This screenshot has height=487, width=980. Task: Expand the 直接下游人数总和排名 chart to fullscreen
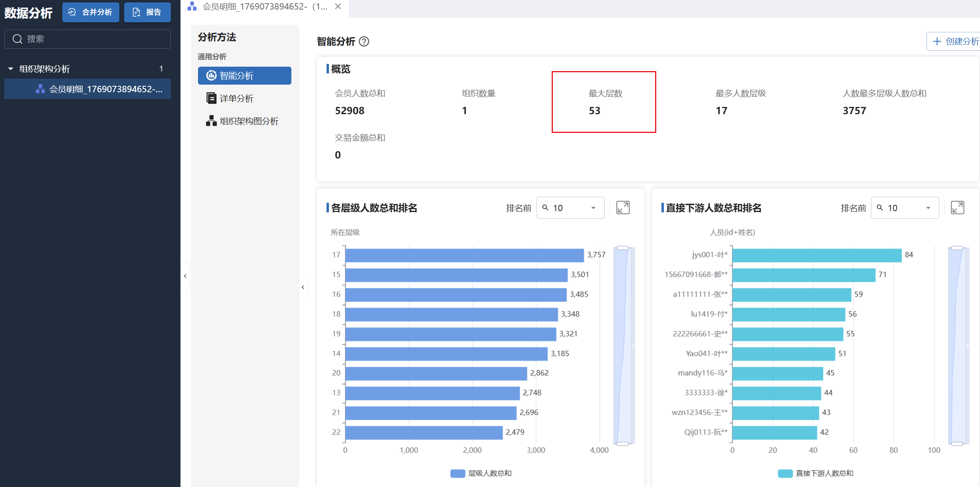pyautogui.click(x=957, y=208)
